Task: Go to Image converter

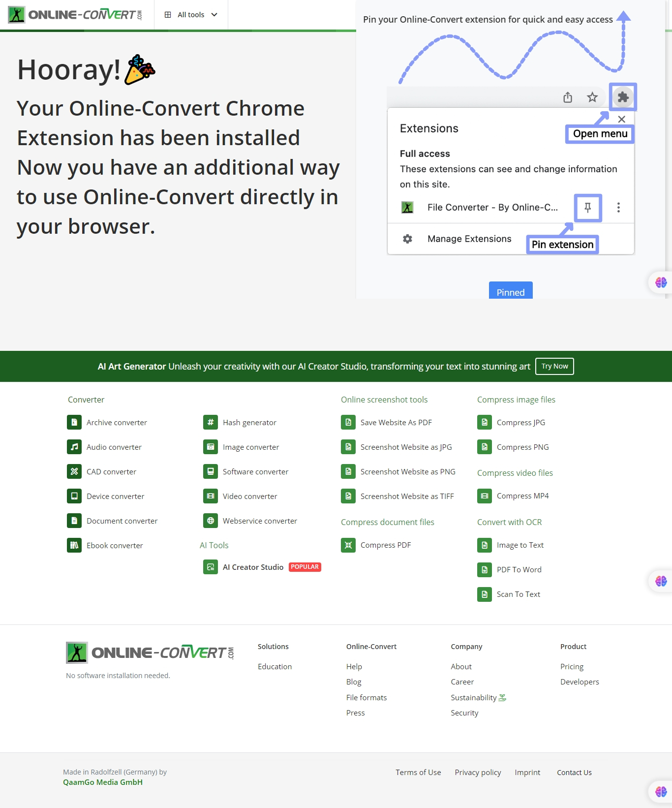Action: point(251,447)
